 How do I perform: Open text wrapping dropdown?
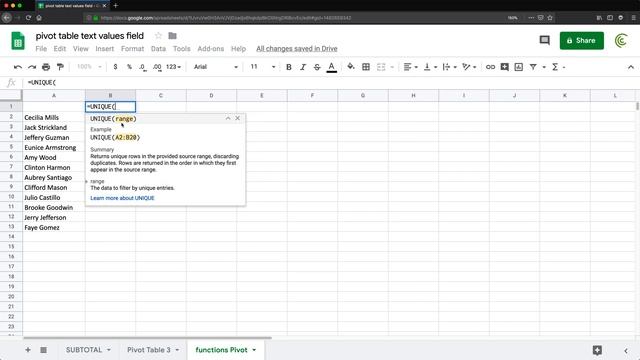tap(449, 67)
